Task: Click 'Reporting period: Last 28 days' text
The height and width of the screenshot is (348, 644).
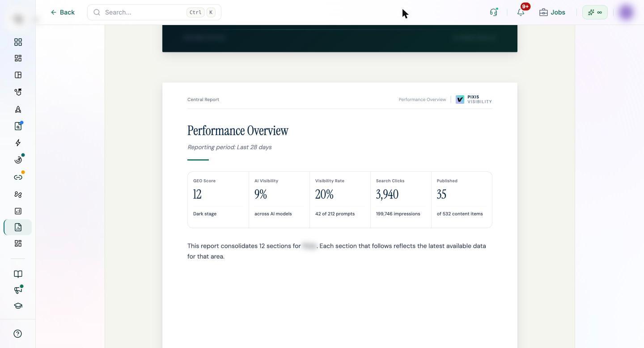Action: (x=229, y=147)
